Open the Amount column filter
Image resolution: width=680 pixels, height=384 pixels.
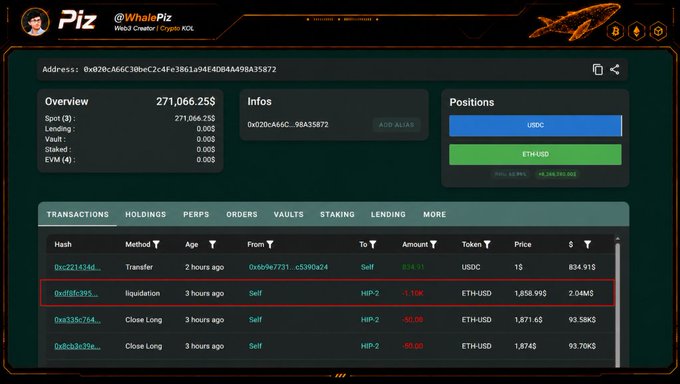(433, 245)
